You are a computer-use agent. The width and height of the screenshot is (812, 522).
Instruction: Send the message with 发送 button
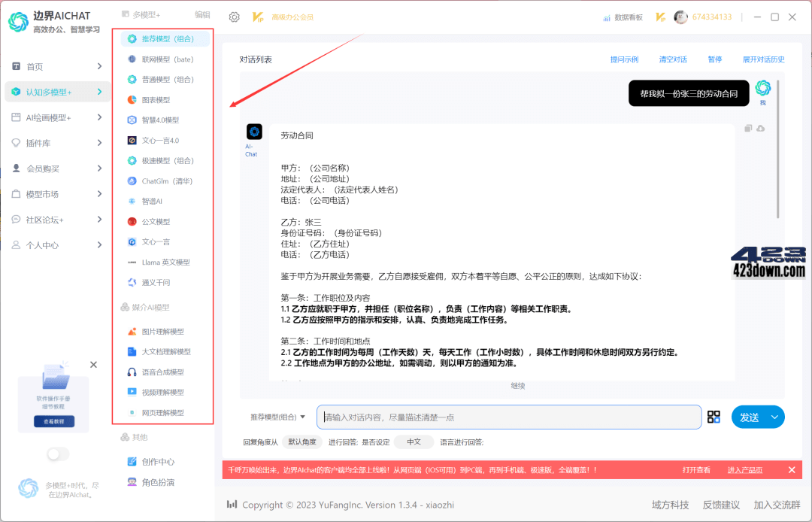tap(749, 417)
